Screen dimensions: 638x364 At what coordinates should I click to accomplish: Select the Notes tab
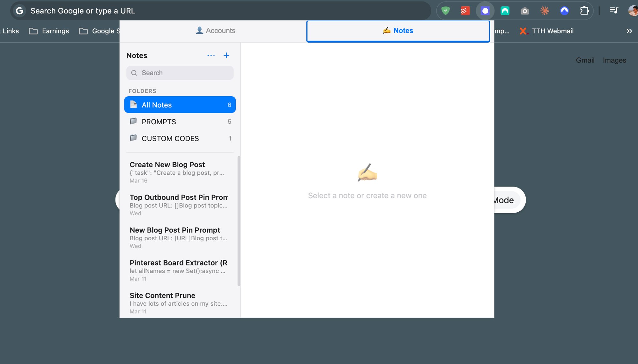398,31
